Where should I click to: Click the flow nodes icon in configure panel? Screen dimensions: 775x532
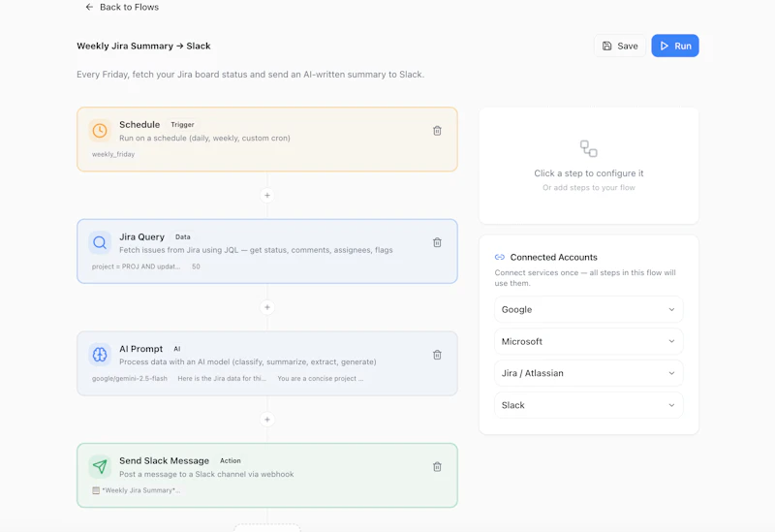point(588,148)
